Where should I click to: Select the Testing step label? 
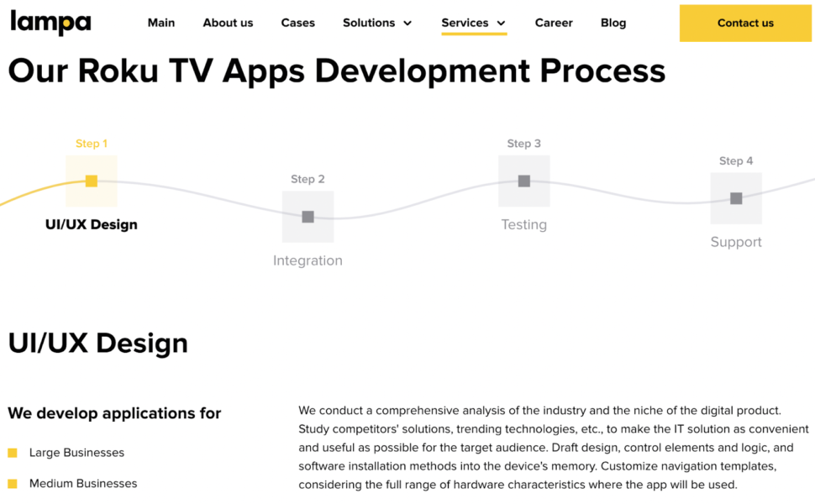coord(523,224)
